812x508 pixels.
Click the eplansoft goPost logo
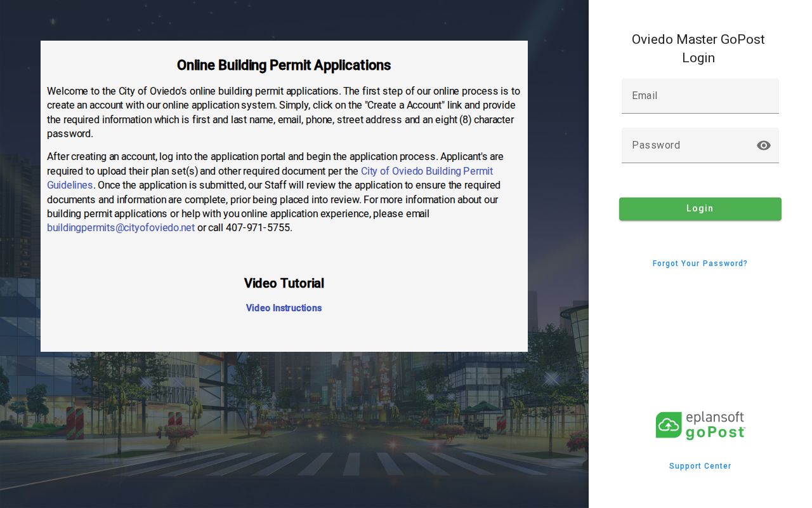[x=700, y=425]
